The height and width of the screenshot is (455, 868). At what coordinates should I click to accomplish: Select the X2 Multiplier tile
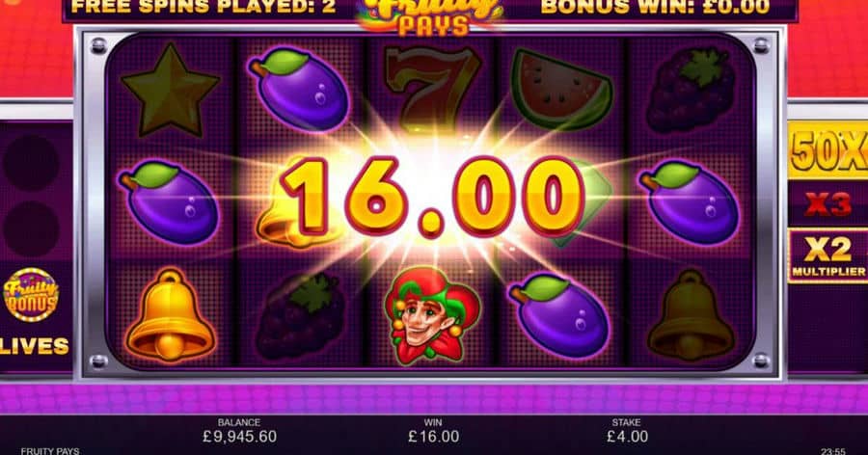tap(828, 256)
